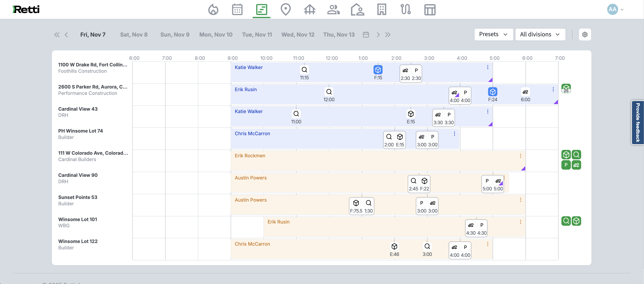Switch to Sat, Nov 8
644x284 pixels.
pyautogui.click(x=134, y=35)
